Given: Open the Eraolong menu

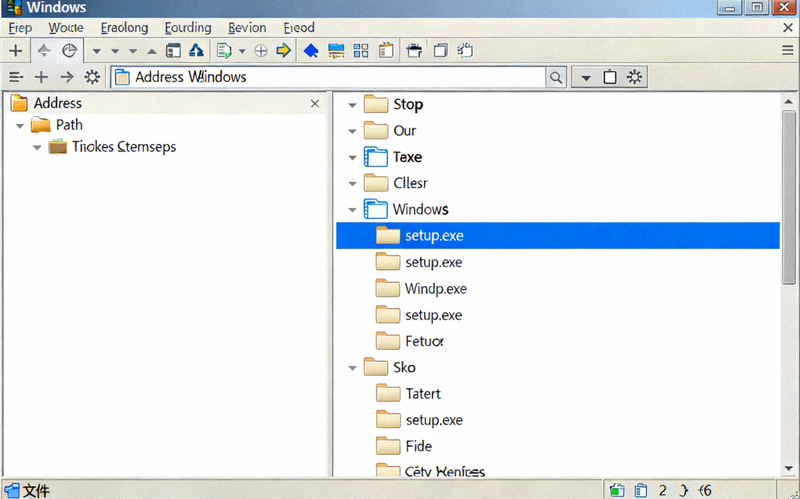Looking at the screenshot, I should pyautogui.click(x=125, y=28).
